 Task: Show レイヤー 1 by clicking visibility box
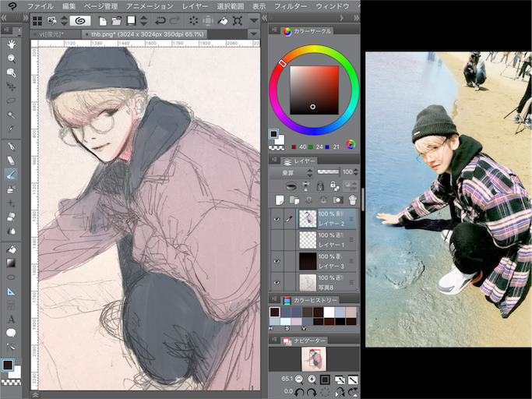coord(277,240)
